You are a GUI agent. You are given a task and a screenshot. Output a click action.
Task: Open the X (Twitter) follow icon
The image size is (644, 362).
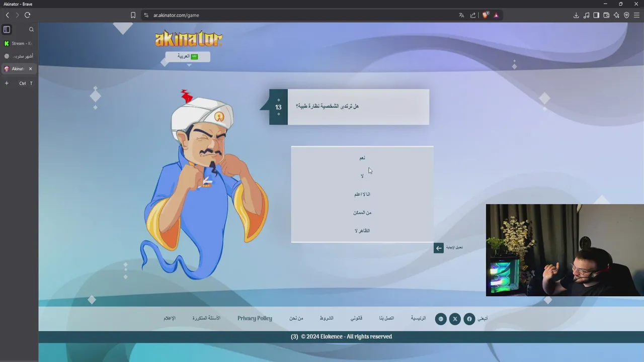point(455,319)
